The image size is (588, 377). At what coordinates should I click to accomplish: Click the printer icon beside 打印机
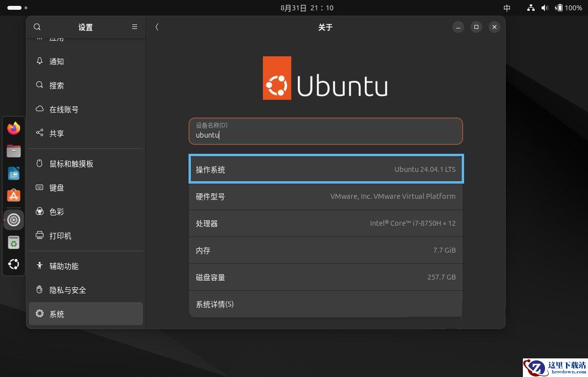click(x=40, y=236)
